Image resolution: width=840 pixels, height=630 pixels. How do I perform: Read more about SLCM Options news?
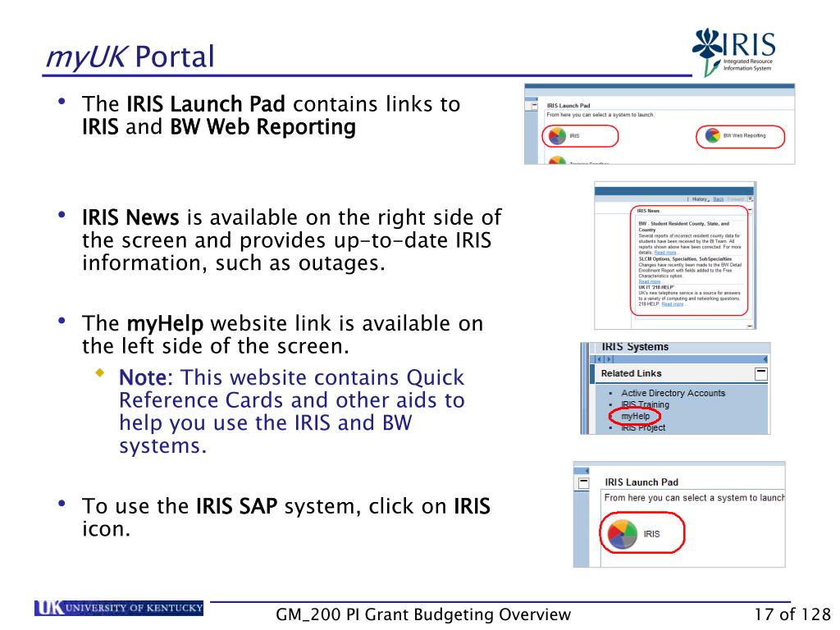pos(650,282)
